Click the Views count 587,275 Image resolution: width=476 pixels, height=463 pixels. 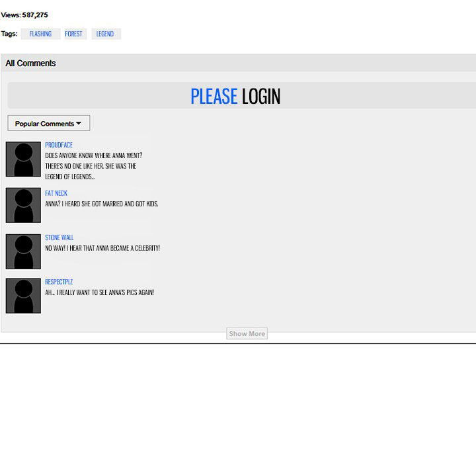click(x=24, y=15)
